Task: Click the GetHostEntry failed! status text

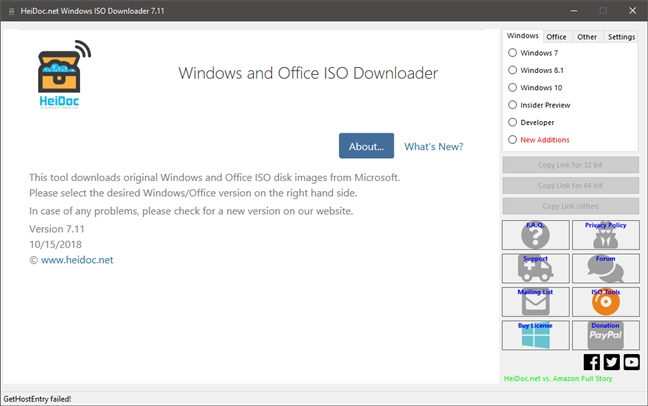Action: 37,399
